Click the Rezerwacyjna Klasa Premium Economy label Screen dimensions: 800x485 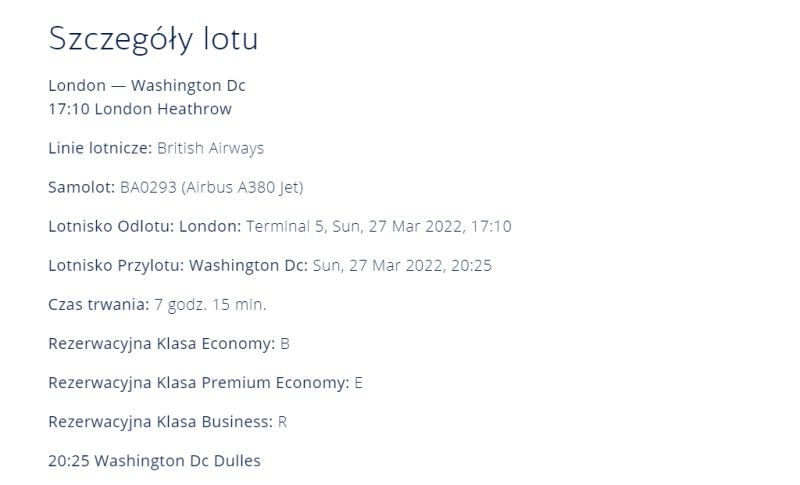click(x=199, y=382)
